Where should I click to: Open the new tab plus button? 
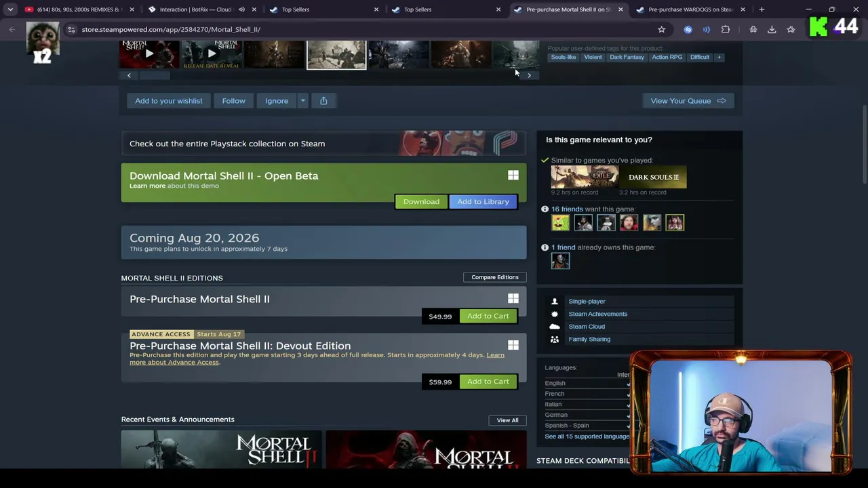click(762, 9)
